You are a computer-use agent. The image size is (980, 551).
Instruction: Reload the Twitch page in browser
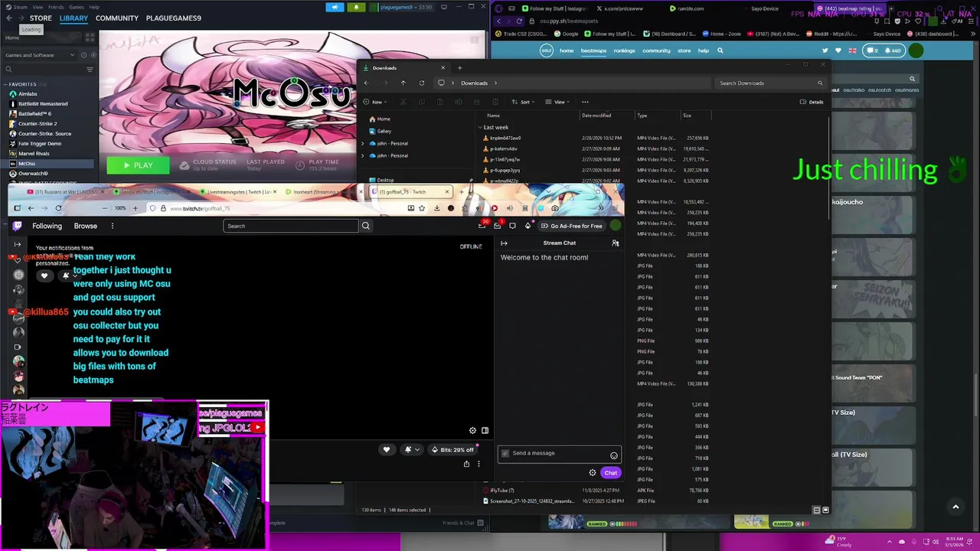pos(58,208)
